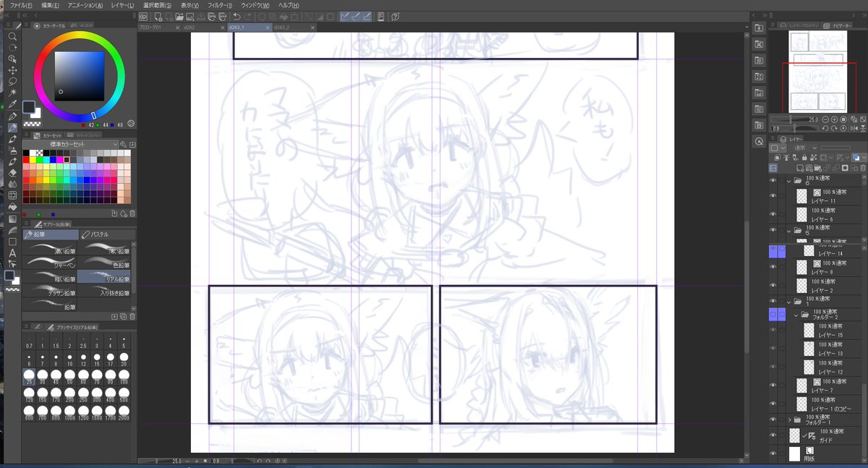Click the zoom out icon in Navigator
The height and width of the screenshot is (468, 868).
click(825, 119)
